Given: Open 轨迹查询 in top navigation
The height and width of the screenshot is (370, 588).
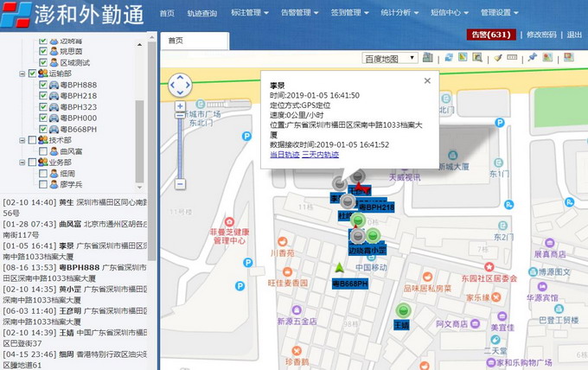Looking at the screenshot, I should click(202, 13).
